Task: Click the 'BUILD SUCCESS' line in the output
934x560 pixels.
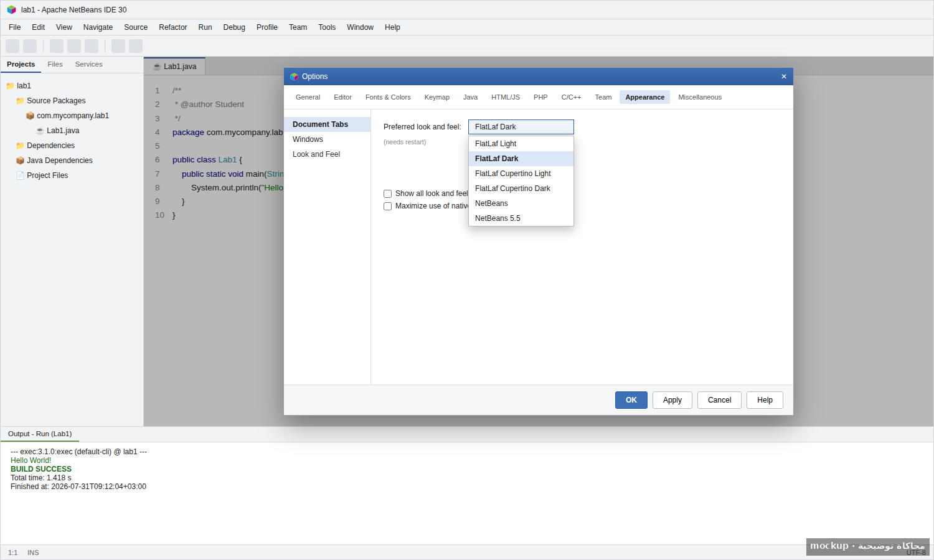Action: tap(41, 469)
